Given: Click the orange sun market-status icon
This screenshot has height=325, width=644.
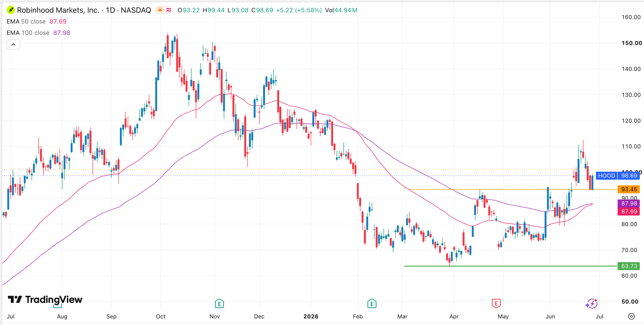Looking at the screenshot, I should coord(160,10).
